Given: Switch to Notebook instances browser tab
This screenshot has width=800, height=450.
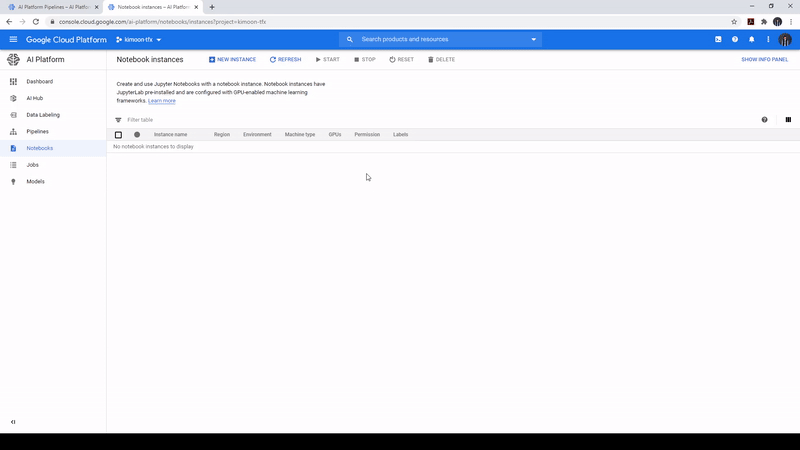Looking at the screenshot, I should coord(153,7).
